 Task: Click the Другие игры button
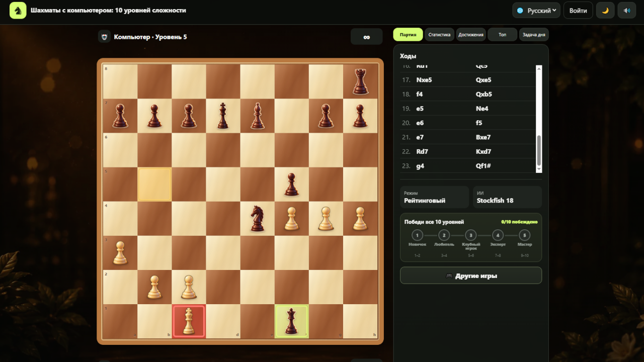(x=471, y=276)
